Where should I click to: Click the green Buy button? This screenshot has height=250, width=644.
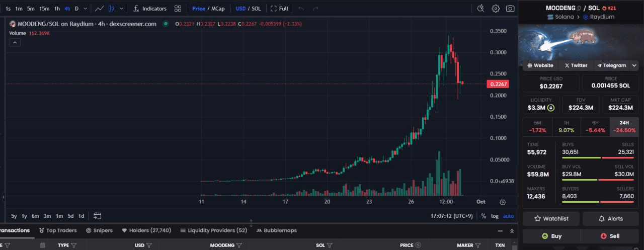[552, 236]
